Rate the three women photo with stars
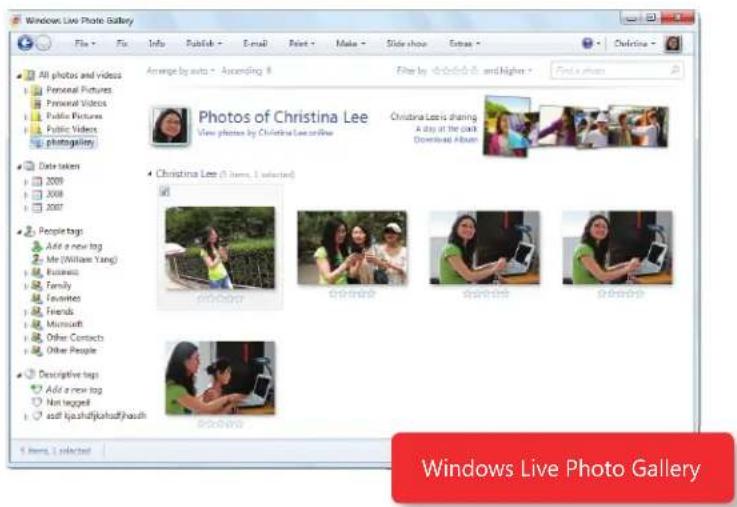 (353, 294)
